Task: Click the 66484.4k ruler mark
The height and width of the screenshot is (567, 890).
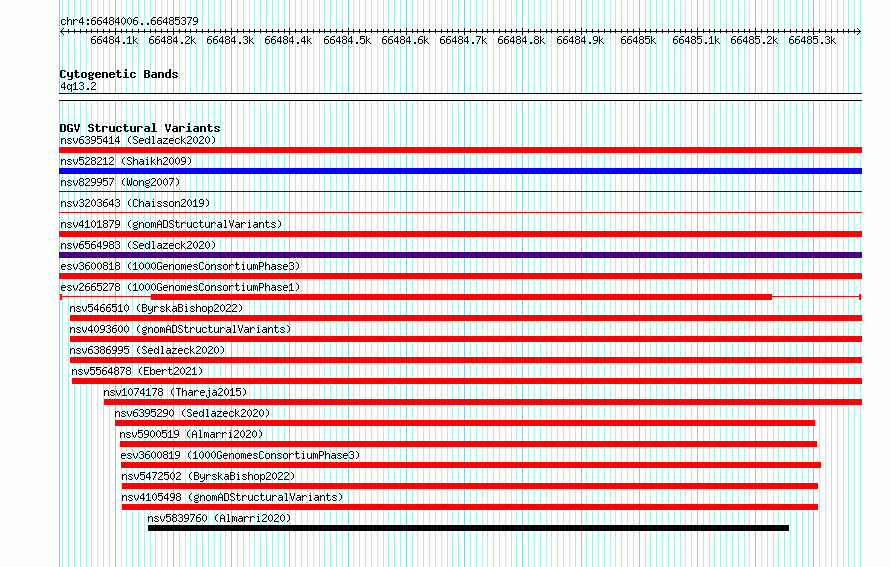Action: pos(288,40)
